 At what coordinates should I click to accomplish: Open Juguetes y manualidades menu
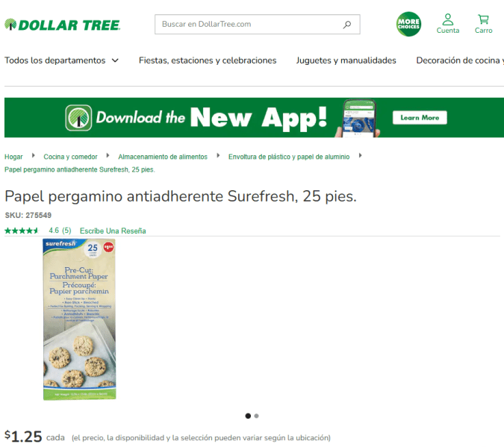click(x=346, y=60)
